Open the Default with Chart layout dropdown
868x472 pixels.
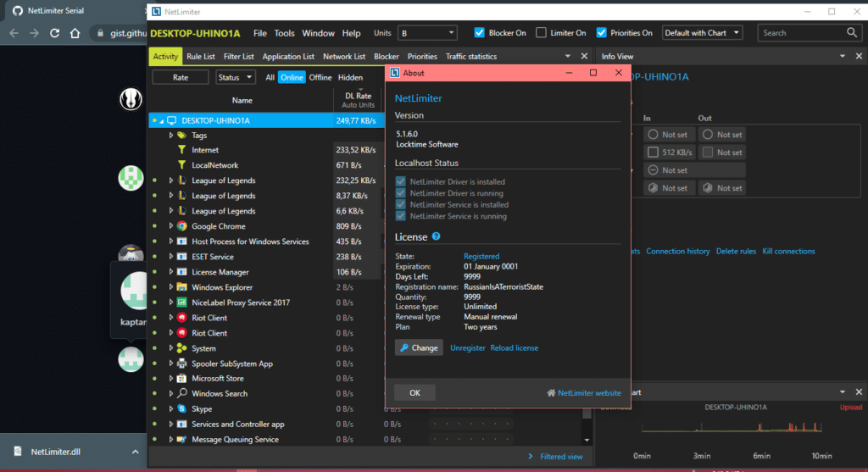pos(702,33)
